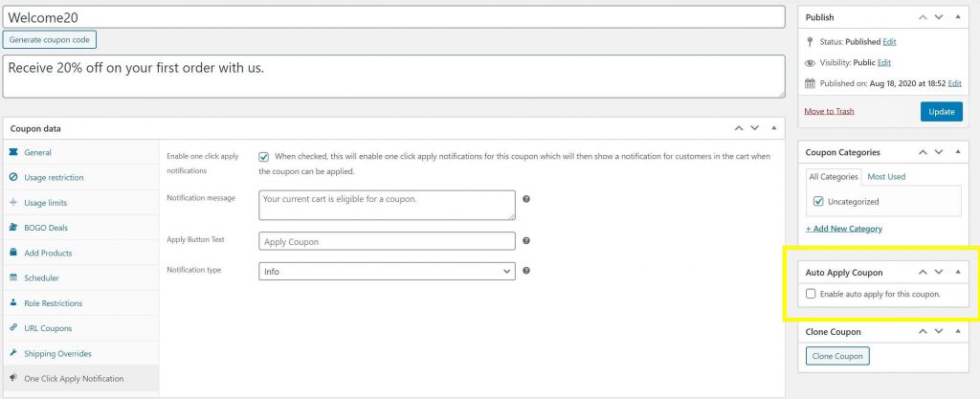
Task: Edit the Public visibility setting
Action: [884, 63]
